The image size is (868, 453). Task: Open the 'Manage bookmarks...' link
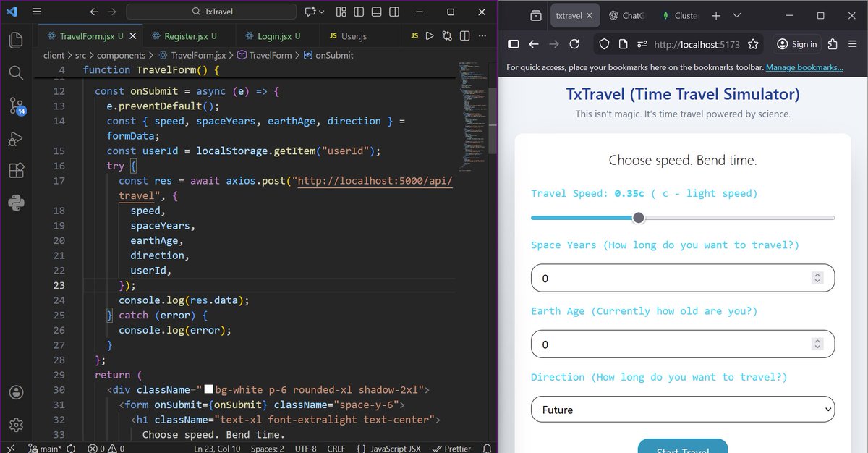click(x=804, y=67)
